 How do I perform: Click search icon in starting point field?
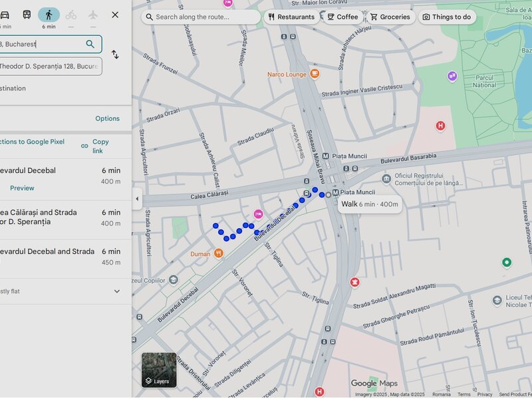[90, 44]
